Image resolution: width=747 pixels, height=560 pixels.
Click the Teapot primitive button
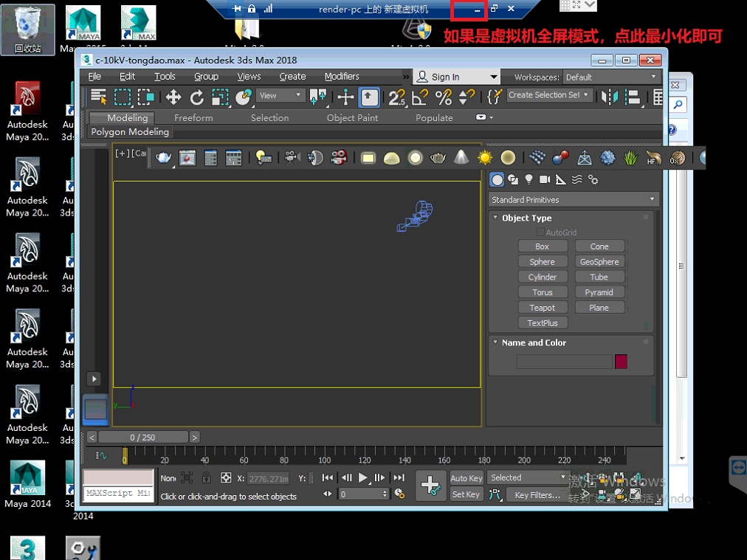click(543, 308)
